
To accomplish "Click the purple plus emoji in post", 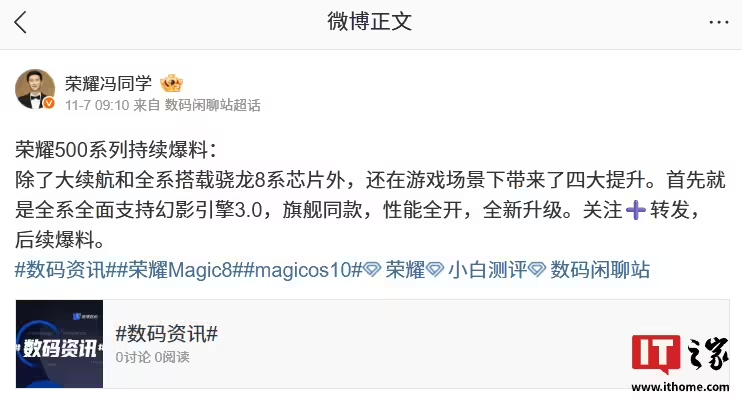I will [636, 210].
